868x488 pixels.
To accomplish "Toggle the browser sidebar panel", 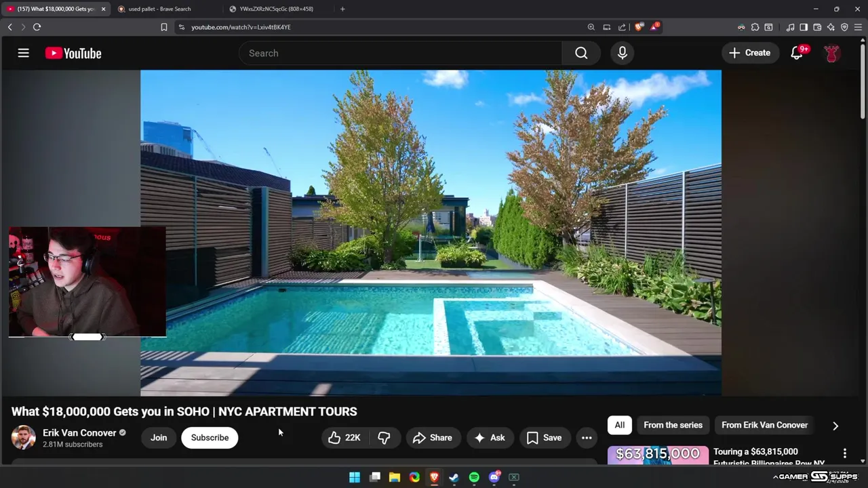I will point(804,27).
